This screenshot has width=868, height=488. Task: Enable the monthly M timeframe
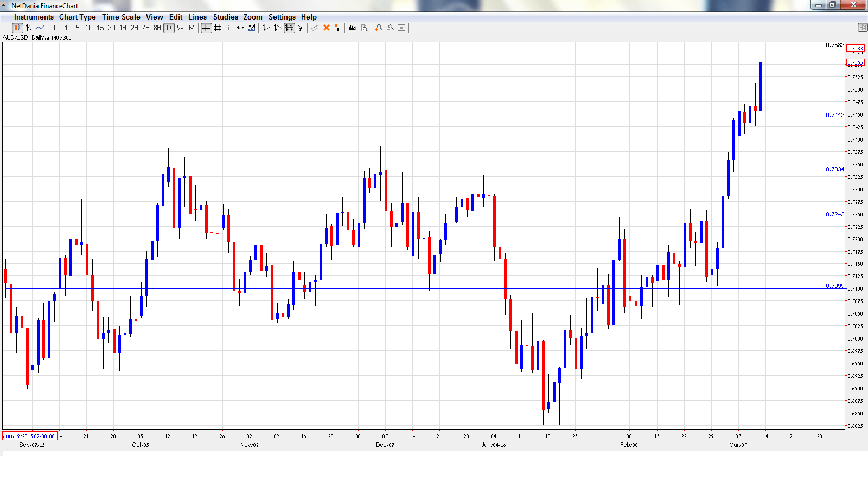coord(190,28)
